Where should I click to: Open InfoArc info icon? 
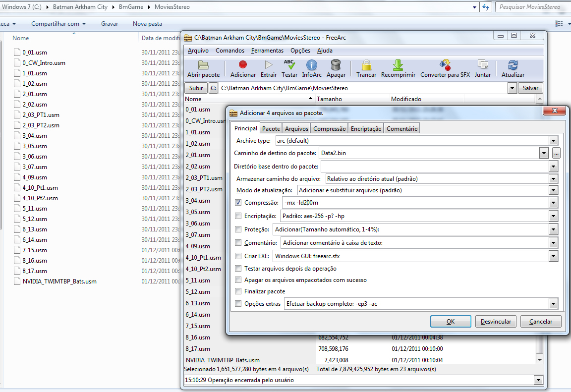point(312,65)
